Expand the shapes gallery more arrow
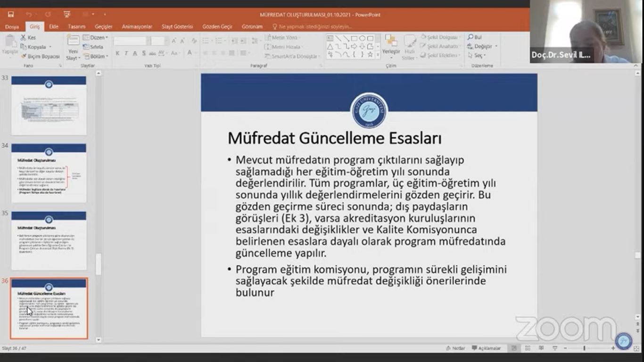The height and width of the screenshot is (362, 644). click(377, 55)
